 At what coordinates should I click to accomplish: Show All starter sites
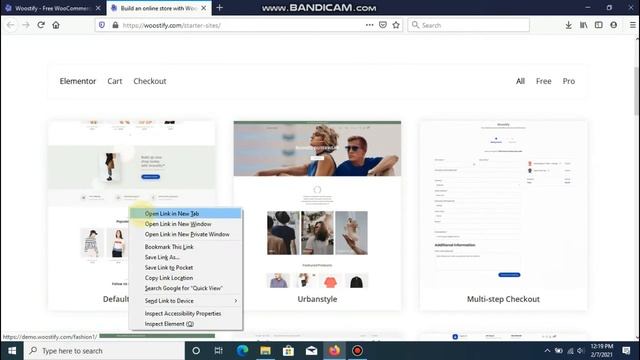click(520, 81)
